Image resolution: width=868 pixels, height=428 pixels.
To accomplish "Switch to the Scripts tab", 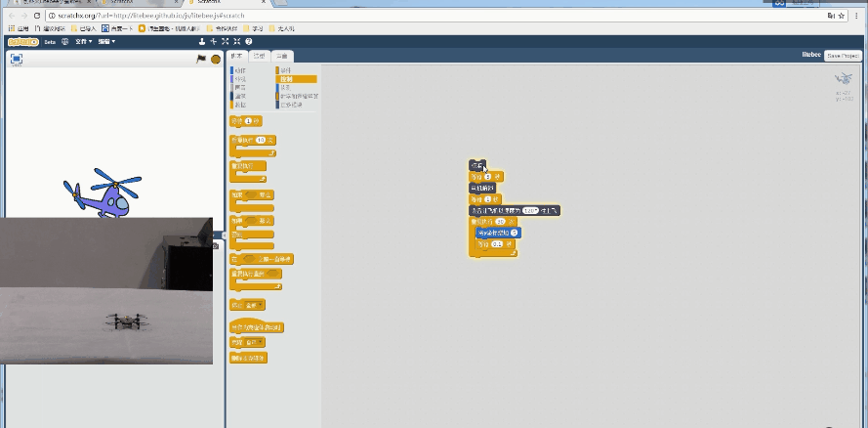I will click(x=236, y=56).
